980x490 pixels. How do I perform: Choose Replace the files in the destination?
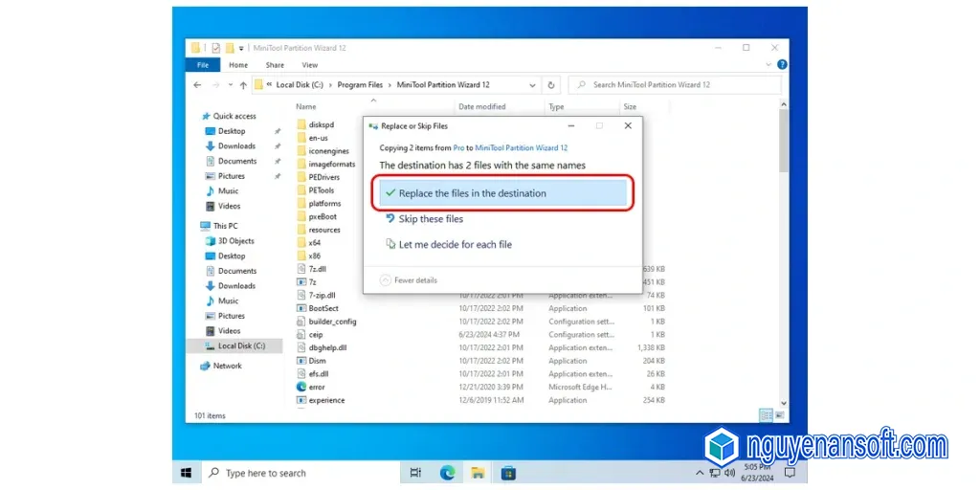(501, 193)
